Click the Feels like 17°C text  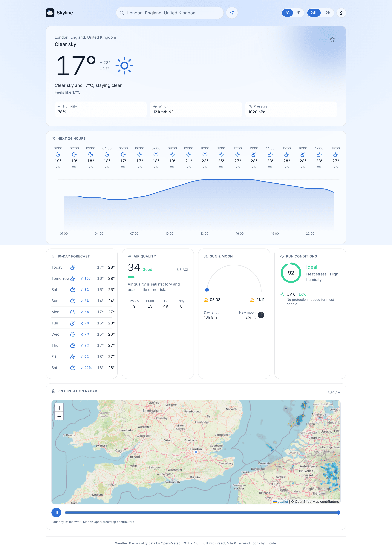pos(68,92)
